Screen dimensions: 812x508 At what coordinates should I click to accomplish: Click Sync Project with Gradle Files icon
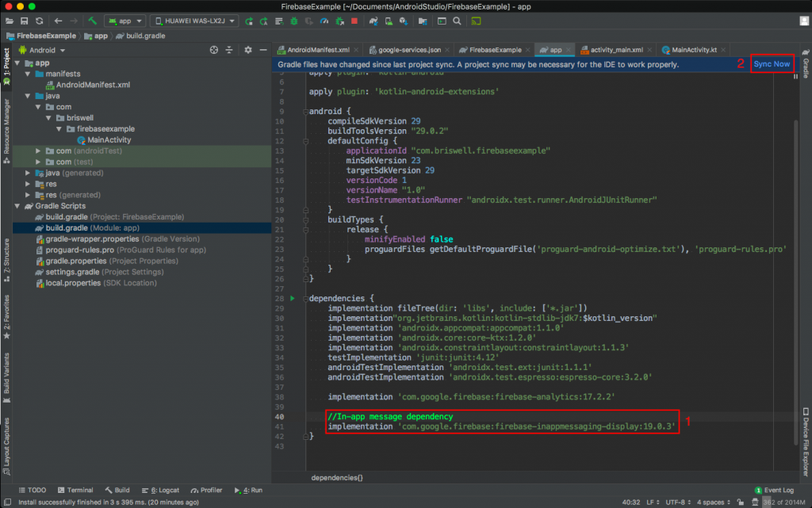[373, 21]
